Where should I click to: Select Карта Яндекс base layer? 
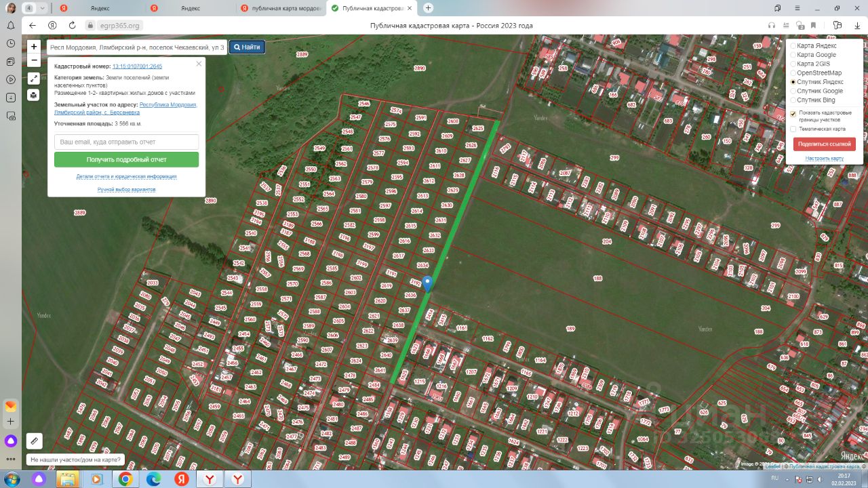pos(793,45)
